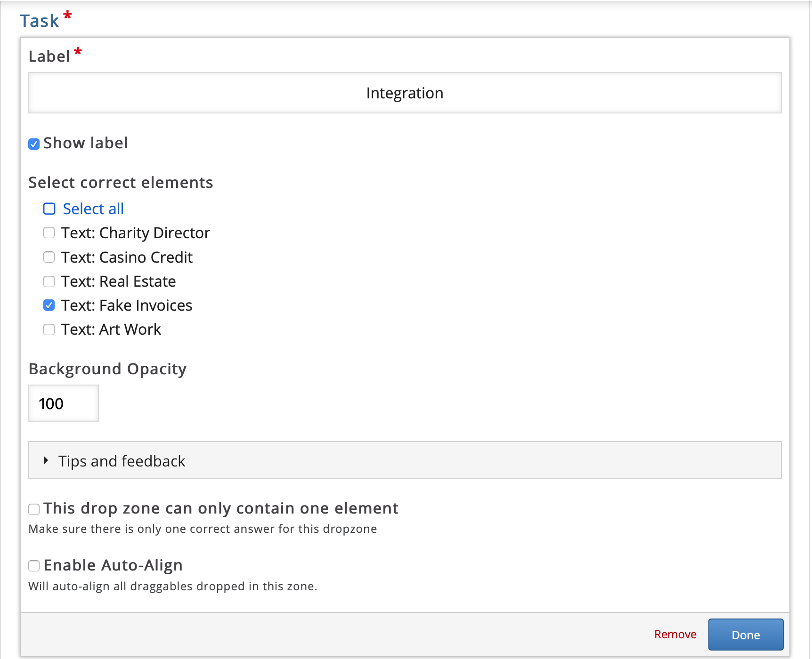Image resolution: width=812 pixels, height=659 pixels.
Task: Uncheck the Show label checkbox
Action: pos(34,144)
